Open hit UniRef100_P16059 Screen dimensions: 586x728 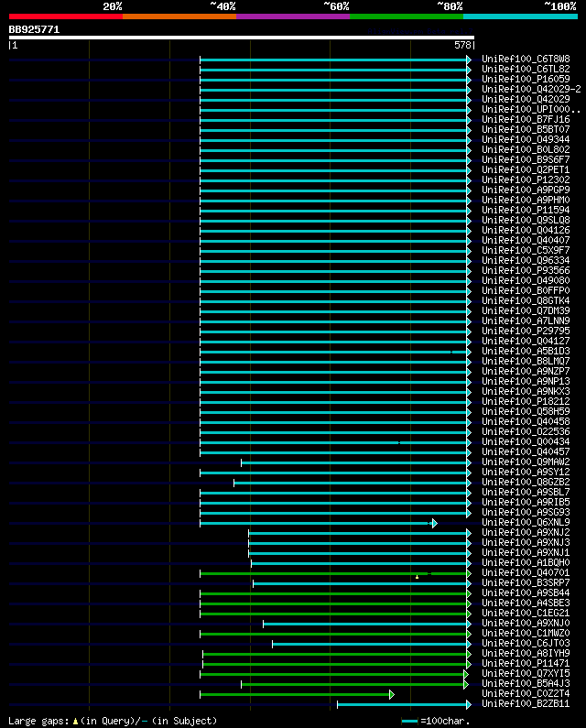coord(526,80)
